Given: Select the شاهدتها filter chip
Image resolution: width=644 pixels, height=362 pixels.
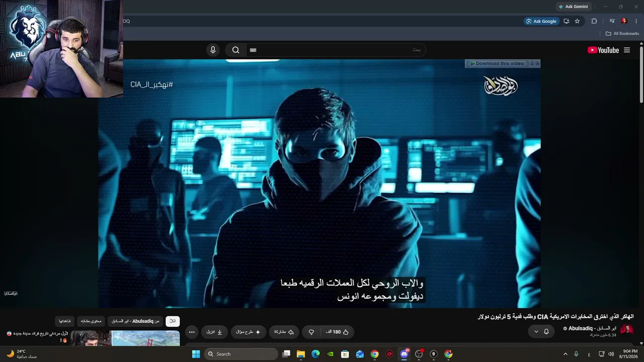Looking at the screenshot, I should coord(65,321).
